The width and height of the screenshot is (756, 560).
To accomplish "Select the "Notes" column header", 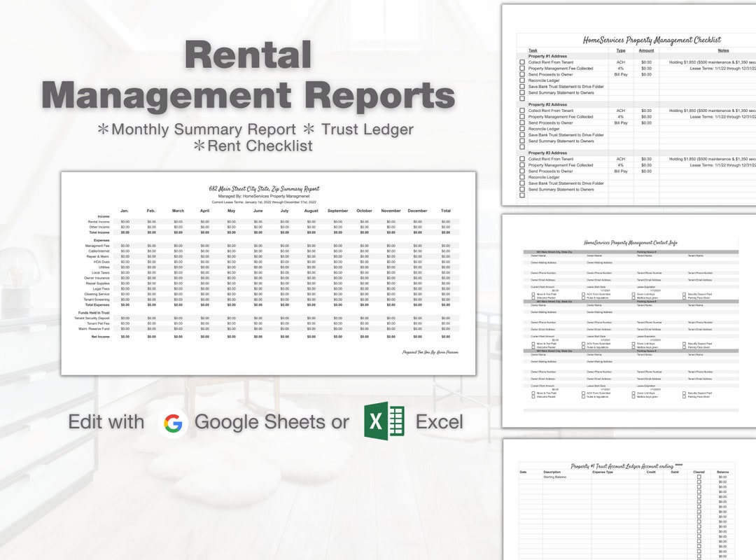I will 722,50.
